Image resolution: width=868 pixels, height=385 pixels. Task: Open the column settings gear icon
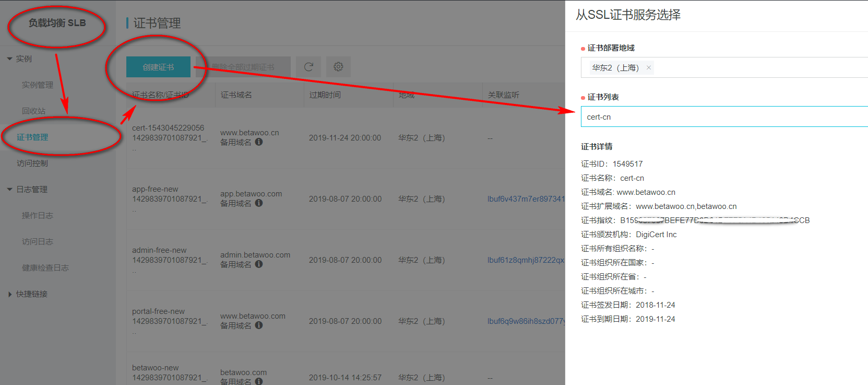click(338, 67)
